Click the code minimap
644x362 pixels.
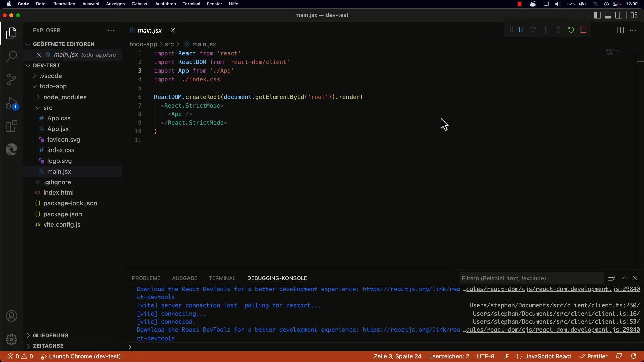[x=621, y=53]
